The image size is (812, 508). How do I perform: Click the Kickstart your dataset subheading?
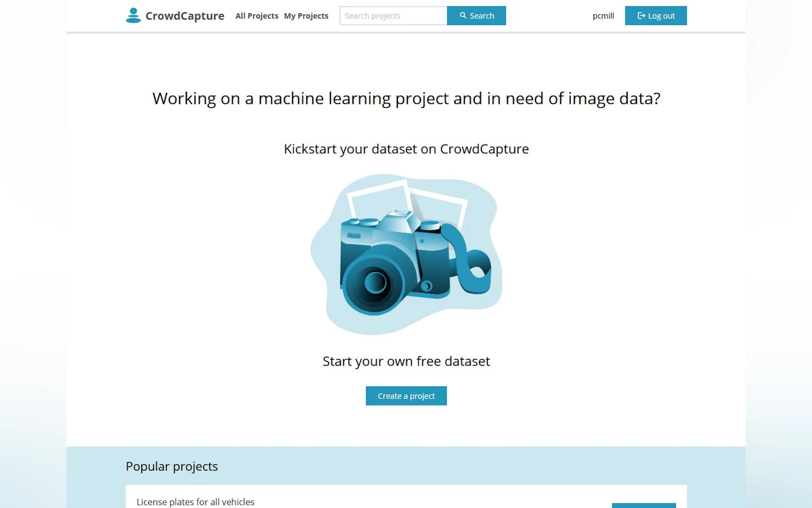pyautogui.click(x=406, y=149)
